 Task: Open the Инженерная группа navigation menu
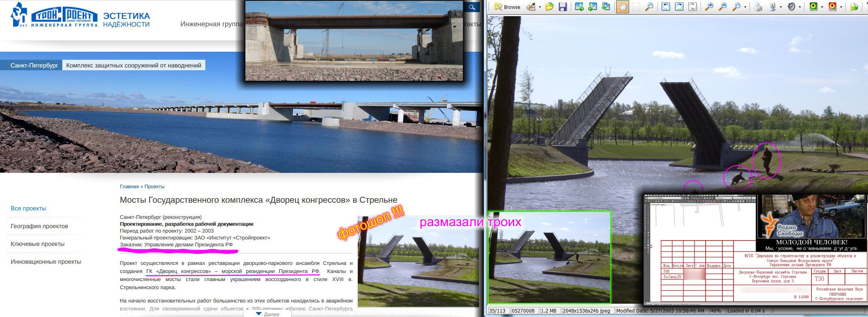(x=211, y=24)
